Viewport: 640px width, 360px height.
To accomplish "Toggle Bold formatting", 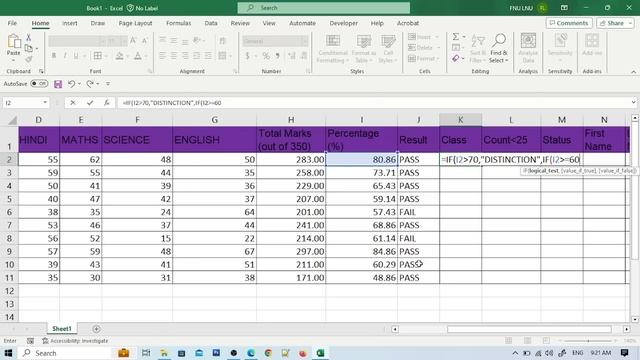I will click(53, 56).
